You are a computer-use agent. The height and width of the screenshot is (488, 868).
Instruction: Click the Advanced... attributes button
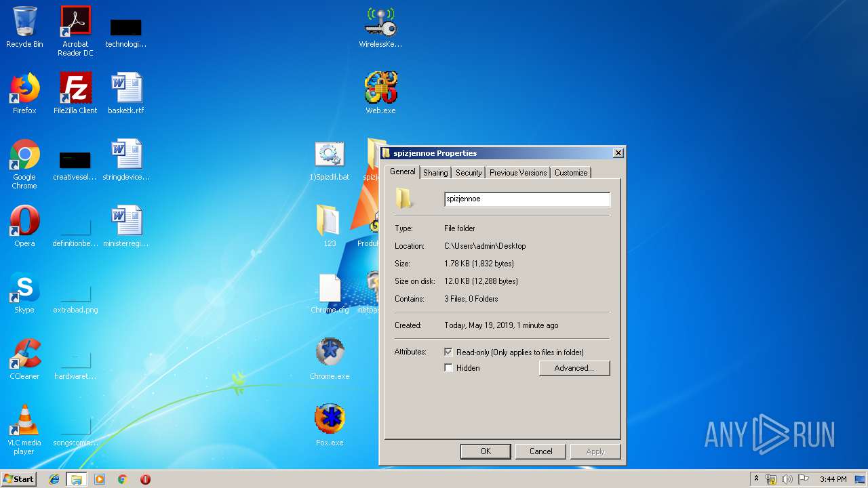click(x=574, y=368)
